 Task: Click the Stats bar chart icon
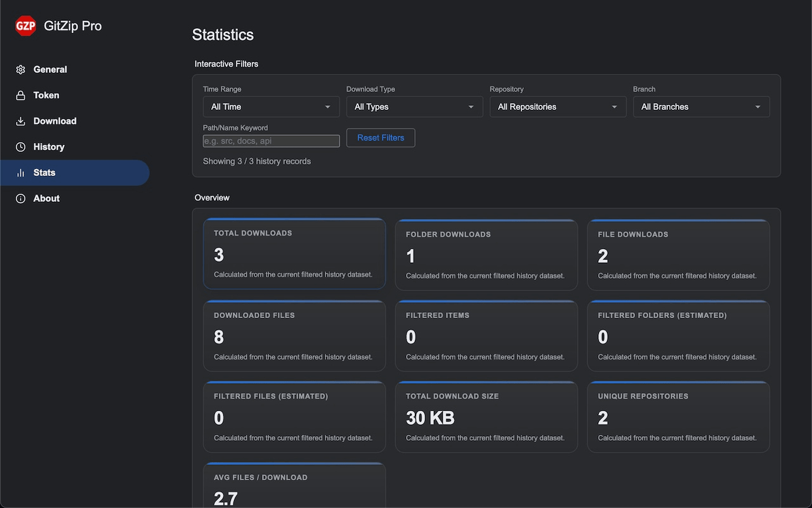click(x=21, y=173)
